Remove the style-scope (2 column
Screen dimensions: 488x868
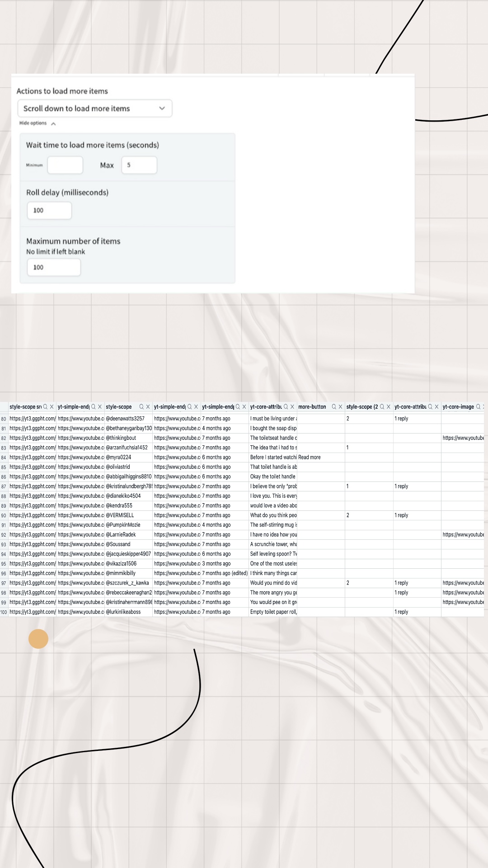pyautogui.click(x=389, y=407)
